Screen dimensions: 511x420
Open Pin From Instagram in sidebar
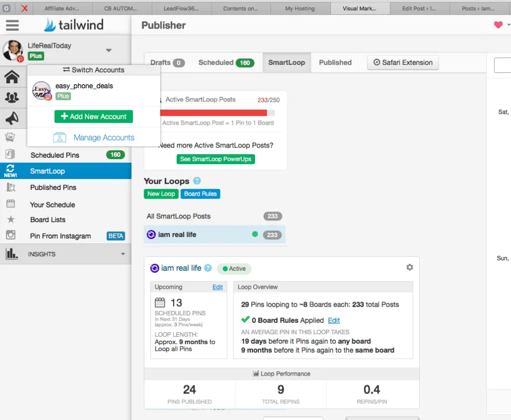tap(60, 236)
